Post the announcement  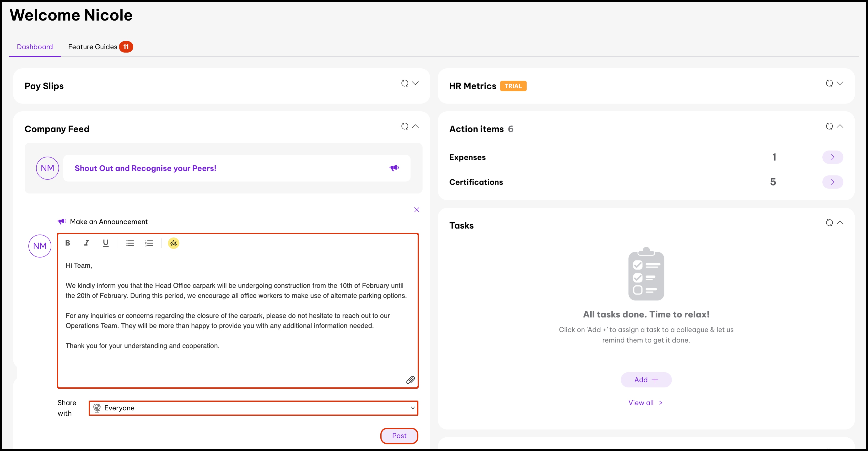click(399, 435)
